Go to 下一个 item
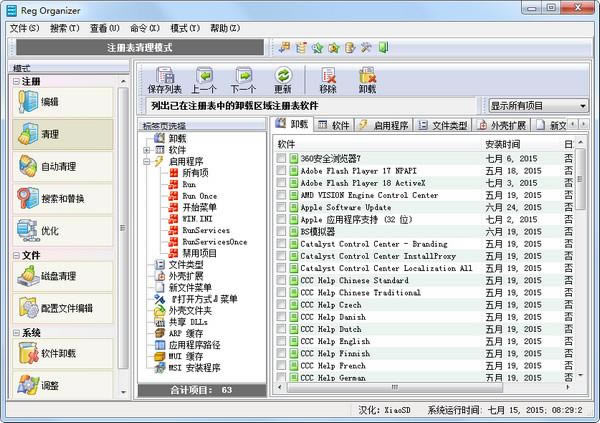This screenshot has height=423, width=600. tap(243, 80)
